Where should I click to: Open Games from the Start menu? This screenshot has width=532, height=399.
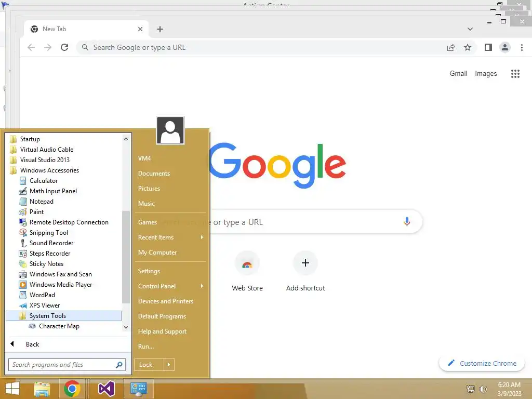click(x=147, y=222)
